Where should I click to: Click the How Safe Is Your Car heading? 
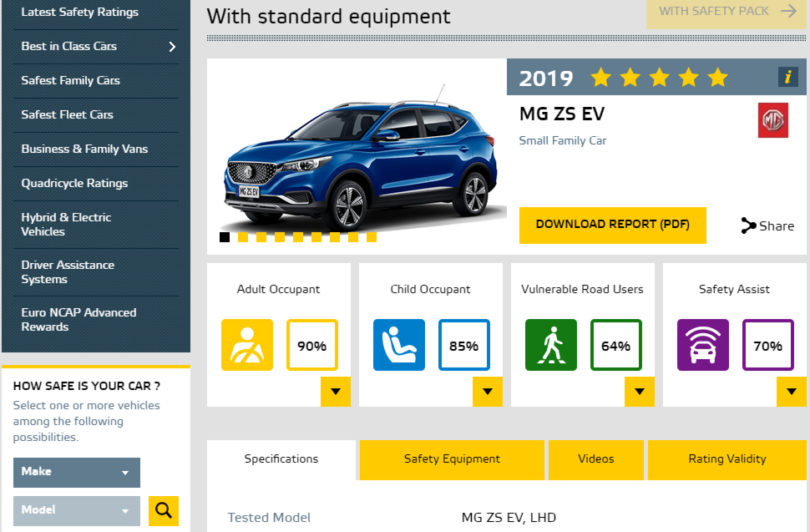(87, 386)
